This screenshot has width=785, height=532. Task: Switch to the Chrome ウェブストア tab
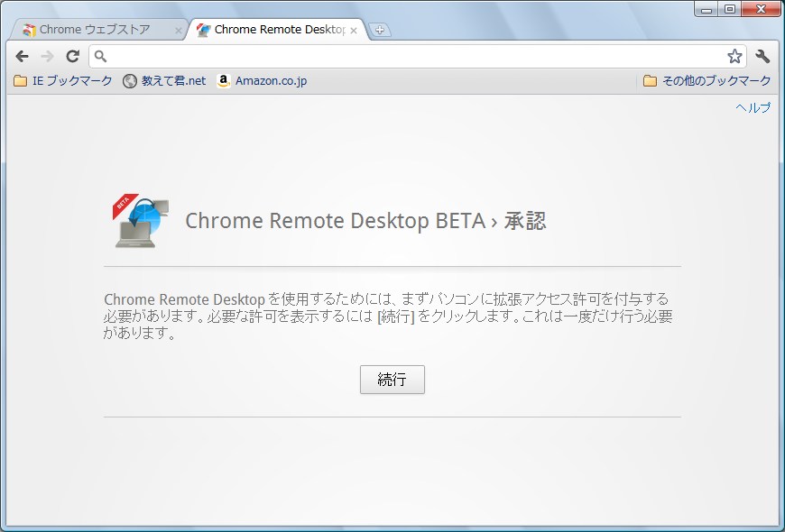point(97,30)
